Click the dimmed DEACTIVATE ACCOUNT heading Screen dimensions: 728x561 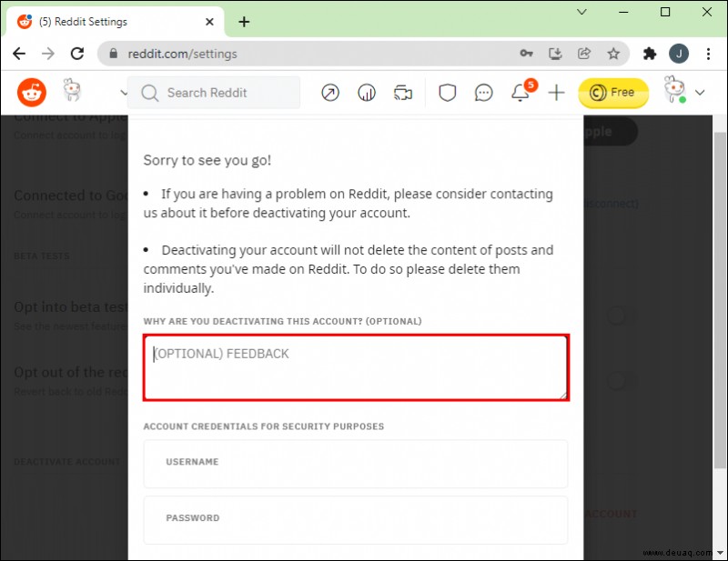pos(66,462)
